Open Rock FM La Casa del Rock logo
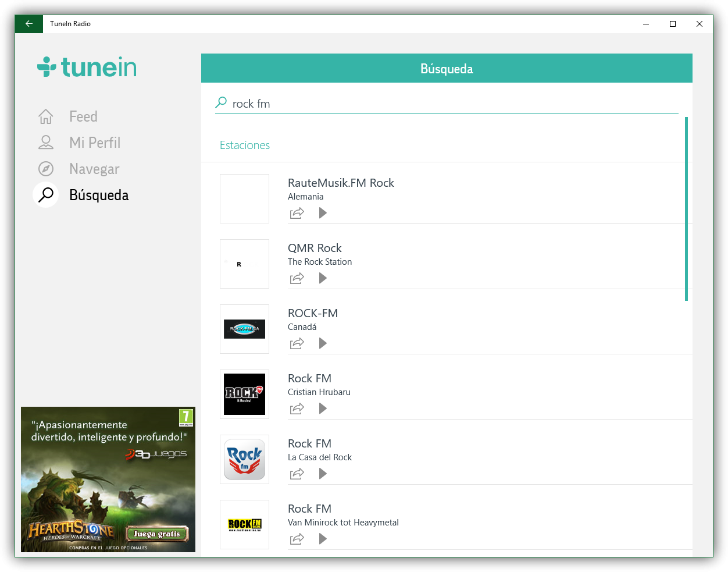 point(244,459)
